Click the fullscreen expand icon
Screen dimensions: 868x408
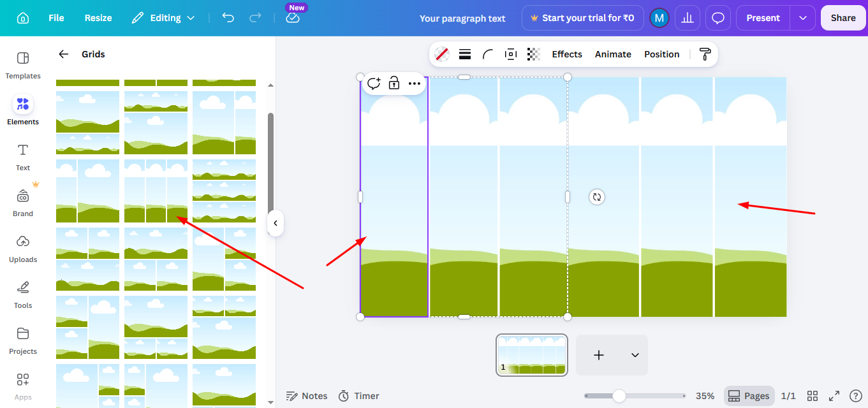pos(834,396)
